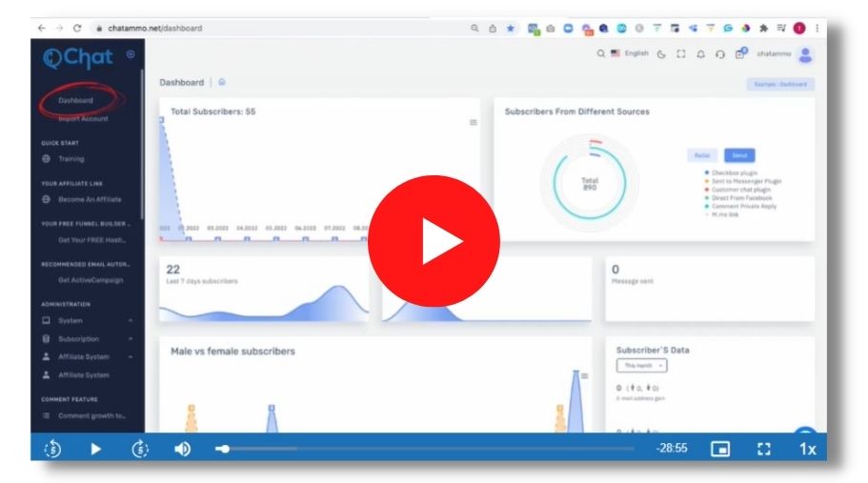
Task: Click the Get ActiveCampaign sidebar link
Action: point(91,280)
